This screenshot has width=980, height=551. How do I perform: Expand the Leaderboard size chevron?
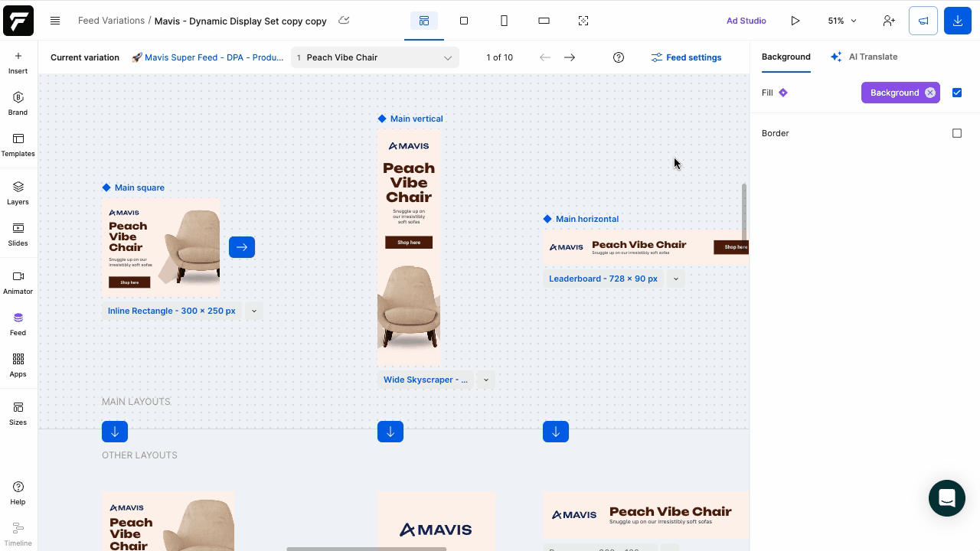[675, 279]
